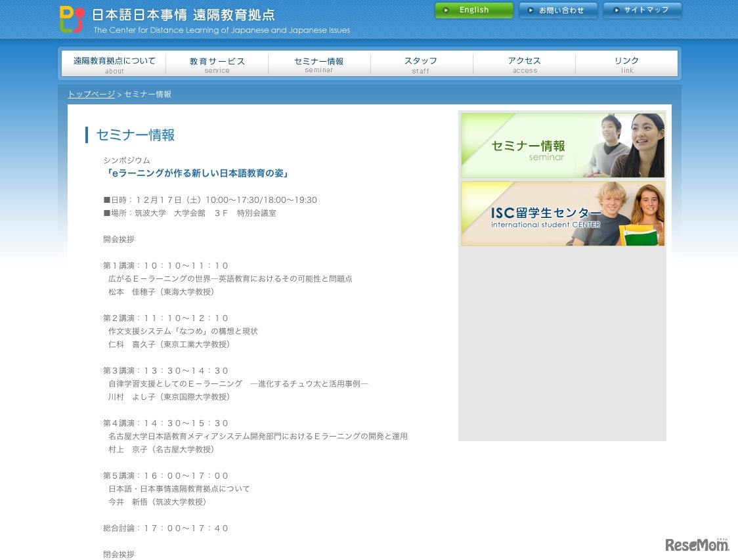Click 第5講演 16:00〜17:00 line
Image resolution: width=738 pixels, height=560 pixels.
coord(165,476)
